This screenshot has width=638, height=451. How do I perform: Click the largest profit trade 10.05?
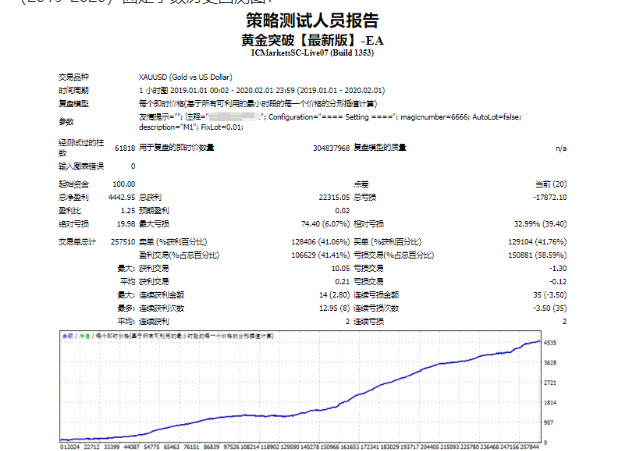[x=341, y=268]
